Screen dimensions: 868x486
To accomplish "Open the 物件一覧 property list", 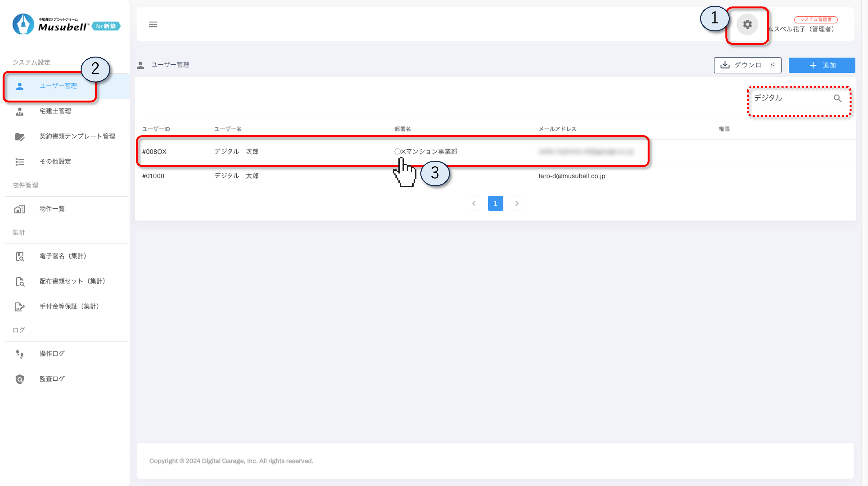I will pos(52,209).
